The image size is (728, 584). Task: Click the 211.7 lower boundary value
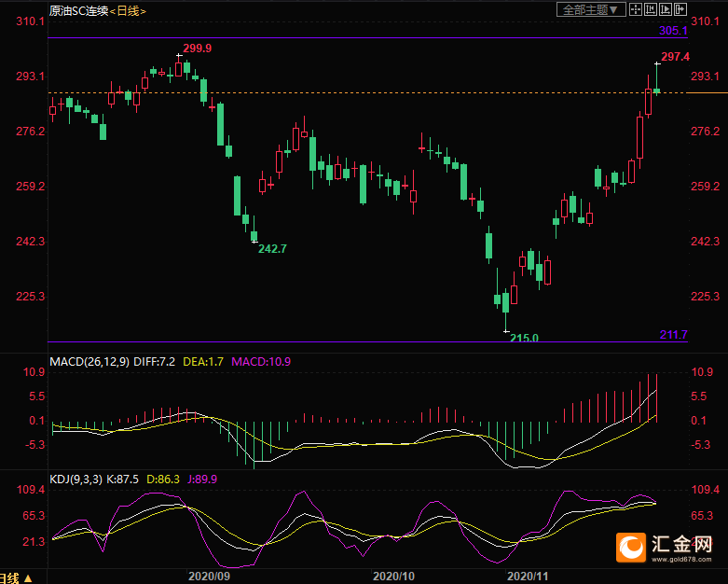tap(674, 335)
